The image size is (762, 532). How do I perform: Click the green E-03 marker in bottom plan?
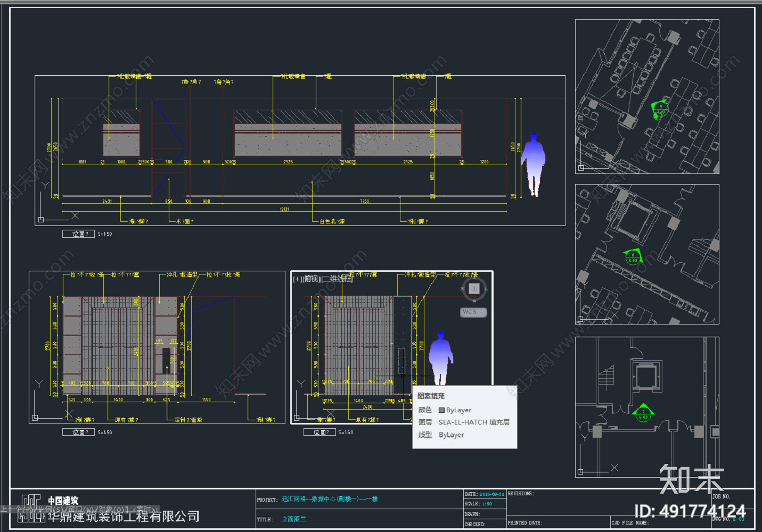[643, 413]
